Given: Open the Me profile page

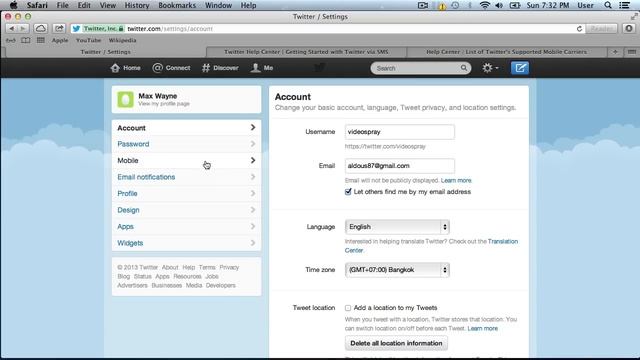Looking at the screenshot, I should click(x=262, y=68).
